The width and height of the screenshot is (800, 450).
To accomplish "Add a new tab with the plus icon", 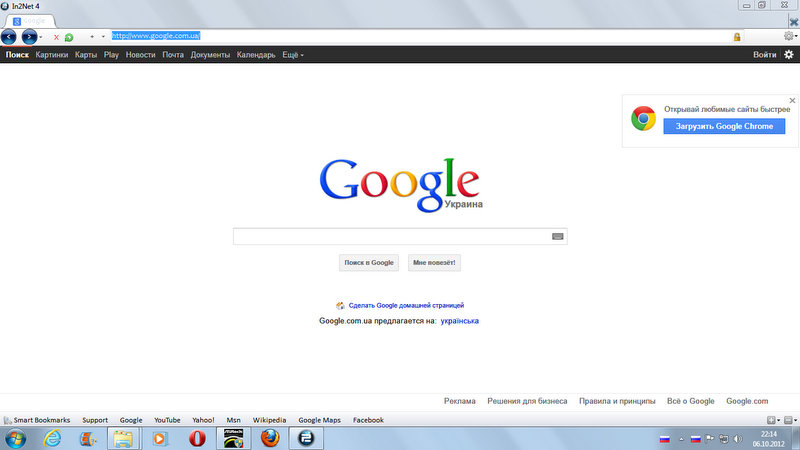I will [x=92, y=37].
